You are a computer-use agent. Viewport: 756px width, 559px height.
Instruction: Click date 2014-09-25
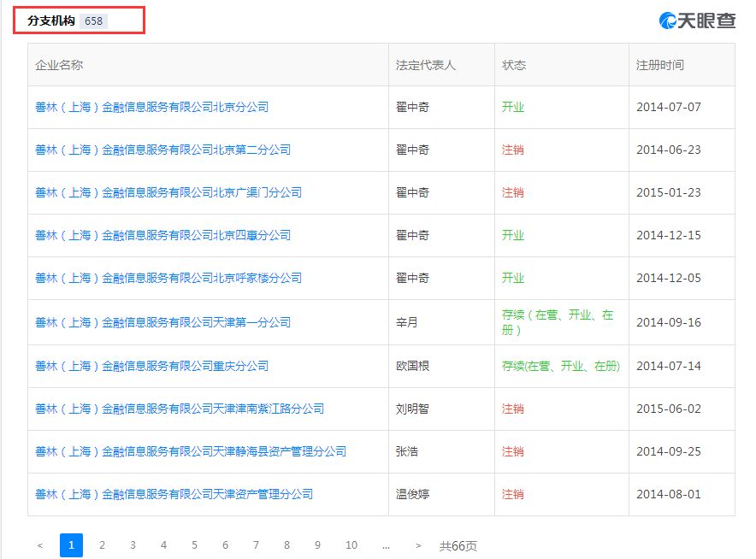coord(668,451)
